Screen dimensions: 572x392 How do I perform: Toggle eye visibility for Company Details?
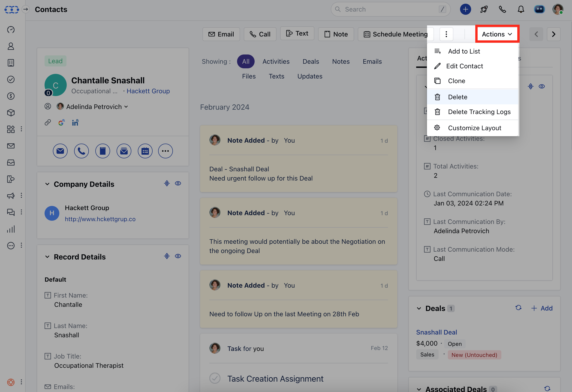point(178,184)
